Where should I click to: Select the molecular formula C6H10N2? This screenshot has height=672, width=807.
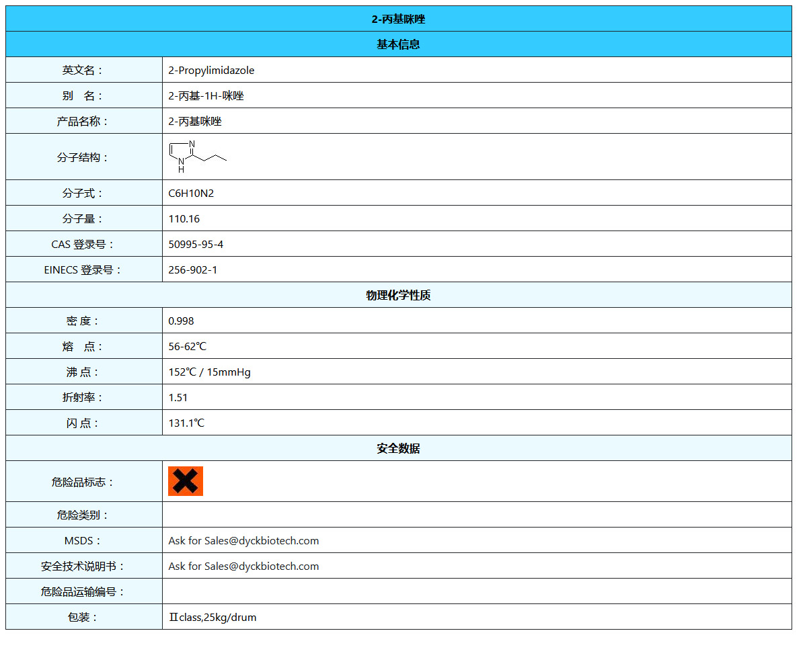(x=191, y=193)
